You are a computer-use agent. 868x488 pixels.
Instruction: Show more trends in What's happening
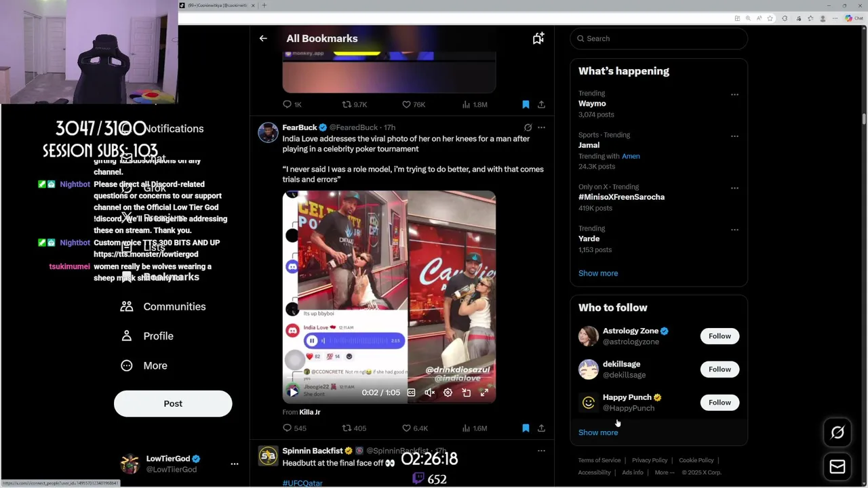pos(598,273)
